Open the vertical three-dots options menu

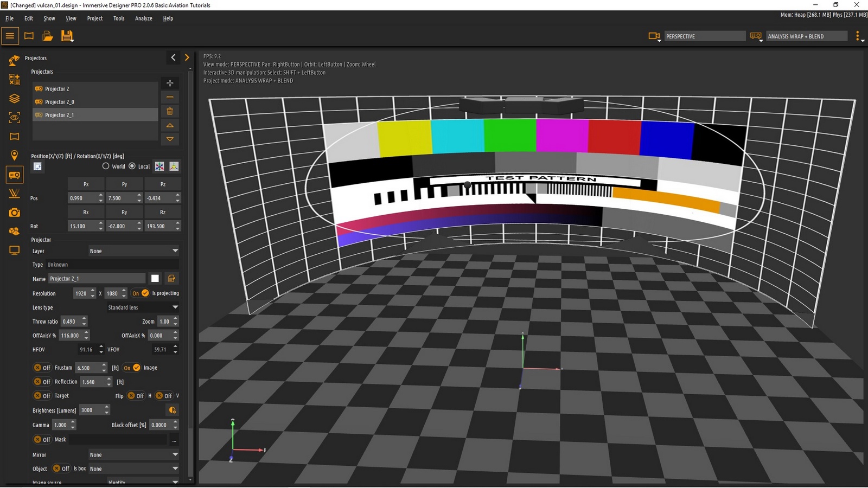click(858, 36)
